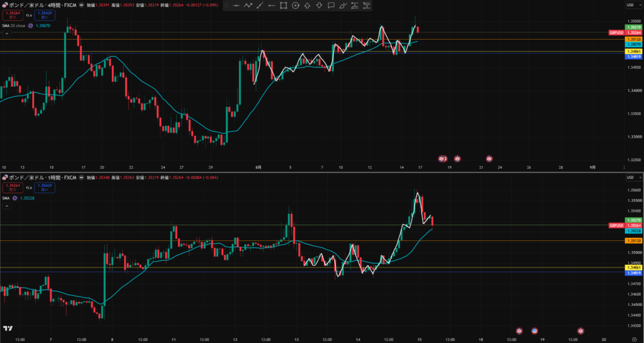Image resolution: width=644 pixels, height=343 pixels.
Task: Collapse the 1-hour chart legend with the minus toggle
Action: pos(81,177)
